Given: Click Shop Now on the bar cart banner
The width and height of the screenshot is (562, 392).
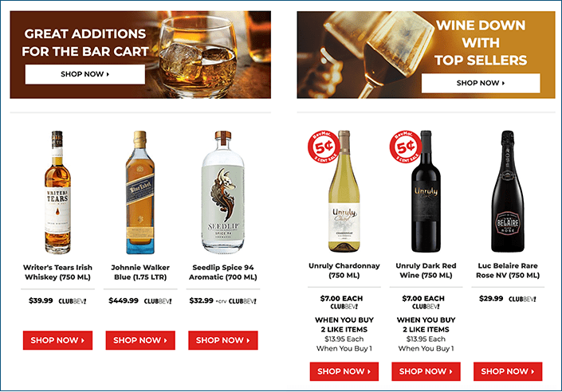Looking at the screenshot, I should (85, 74).
